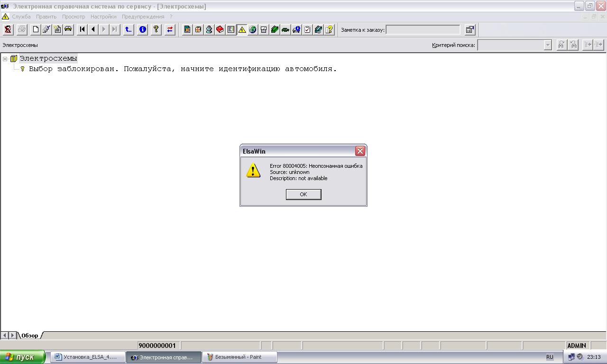Image resolution: width=607 pixels, height=364 pixels.
Task: Open the red book toolbar icon
Action: [x=220, y=30]
